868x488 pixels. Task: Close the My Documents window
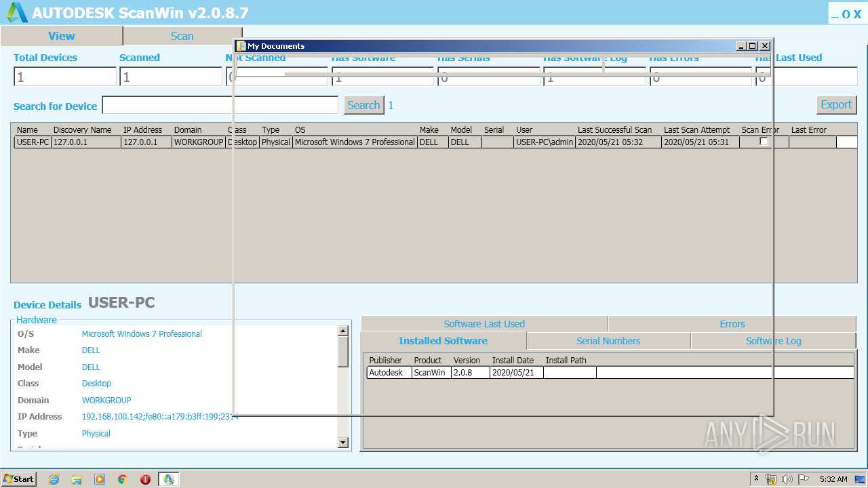tap(765, 46)
